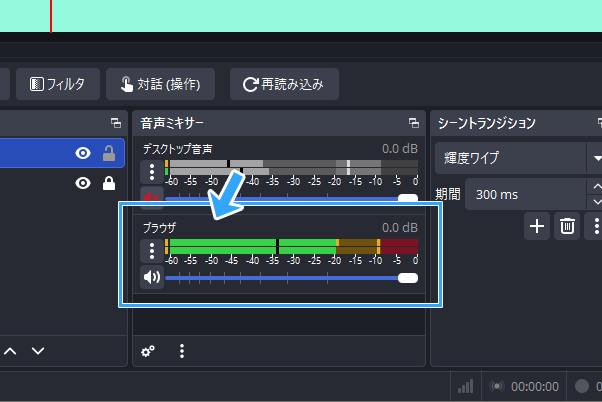This screenshot has height=402, width=602.
Task: Open transition properties three-dot menu
Action: (595, 226)
